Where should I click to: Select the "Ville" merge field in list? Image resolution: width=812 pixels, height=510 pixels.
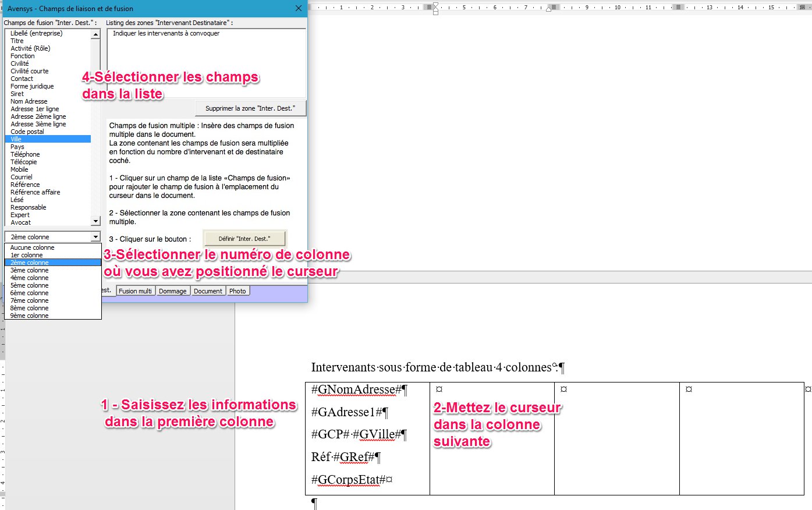point(16,139)
